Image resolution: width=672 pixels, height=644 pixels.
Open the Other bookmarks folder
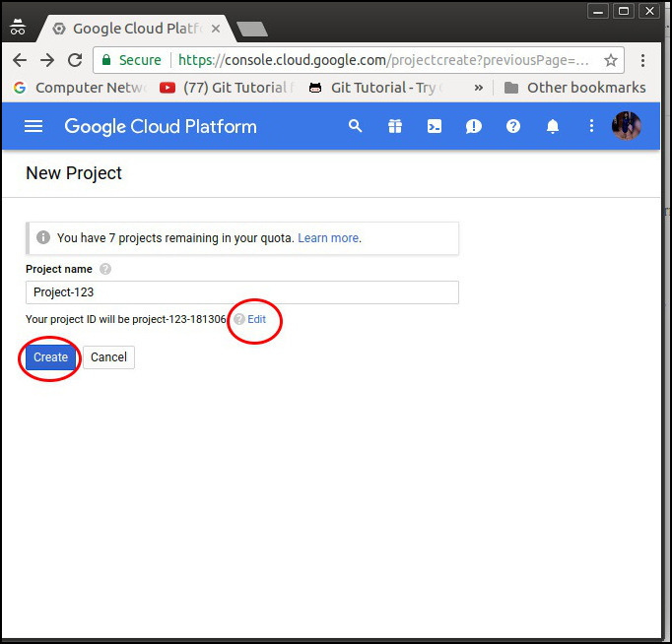pos(574,88)
